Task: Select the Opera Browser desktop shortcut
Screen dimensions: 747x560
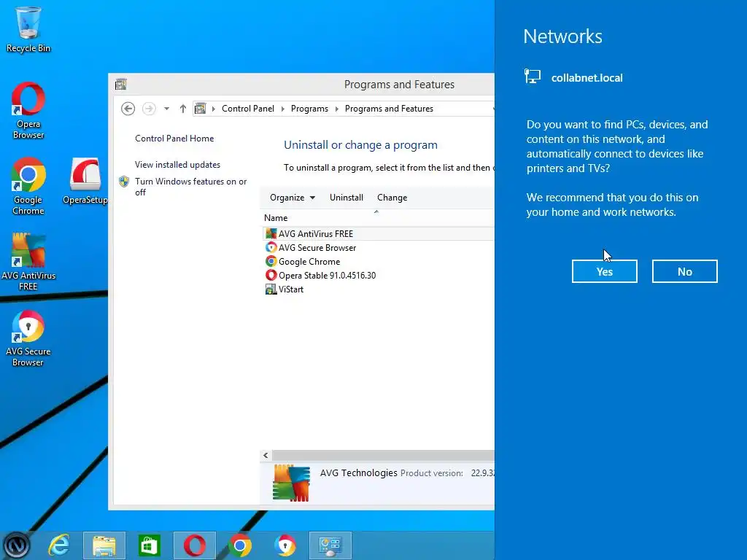Action: 28,111
